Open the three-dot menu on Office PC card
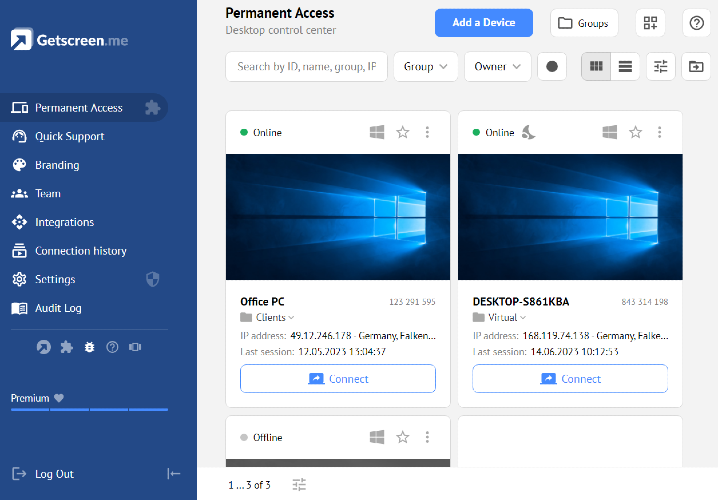718x500 pixels. (427, 132)
